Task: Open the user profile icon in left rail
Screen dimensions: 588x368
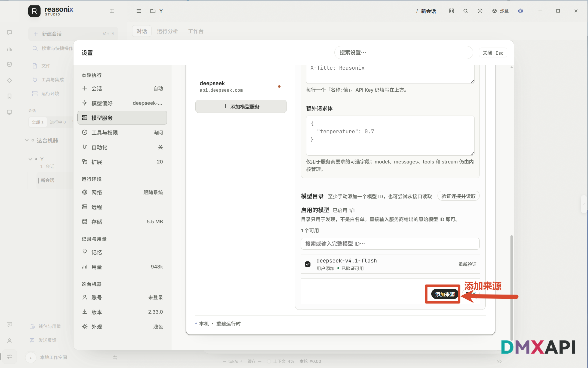Action: pyautogui.click(x=10, y=341)
